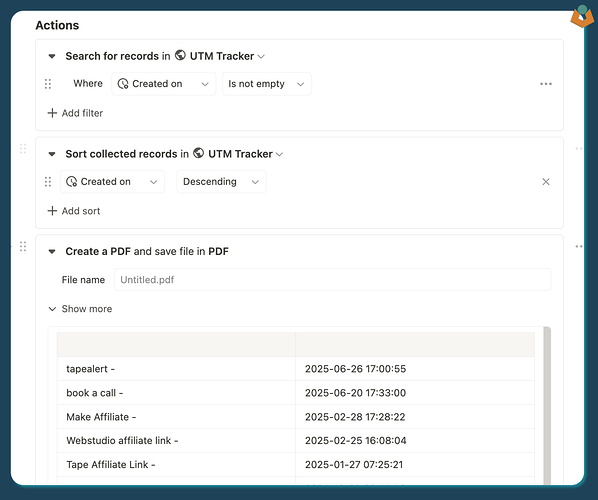
Task: Click the filter row drag handle
Action: 48,84
